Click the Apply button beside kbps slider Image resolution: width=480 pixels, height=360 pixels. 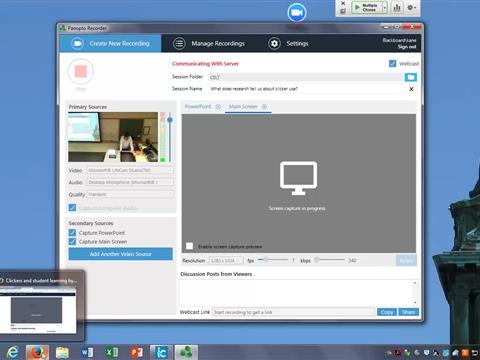pyautogui.click(x=406, y=260)
